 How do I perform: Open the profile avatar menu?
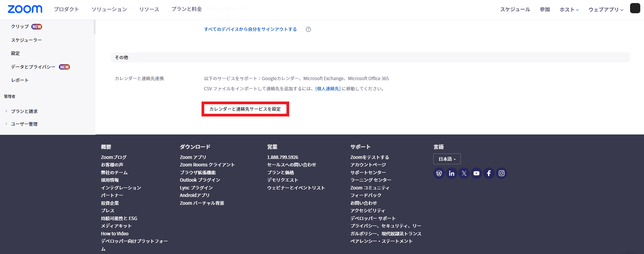pyautogui.click(x=635, y=8)
